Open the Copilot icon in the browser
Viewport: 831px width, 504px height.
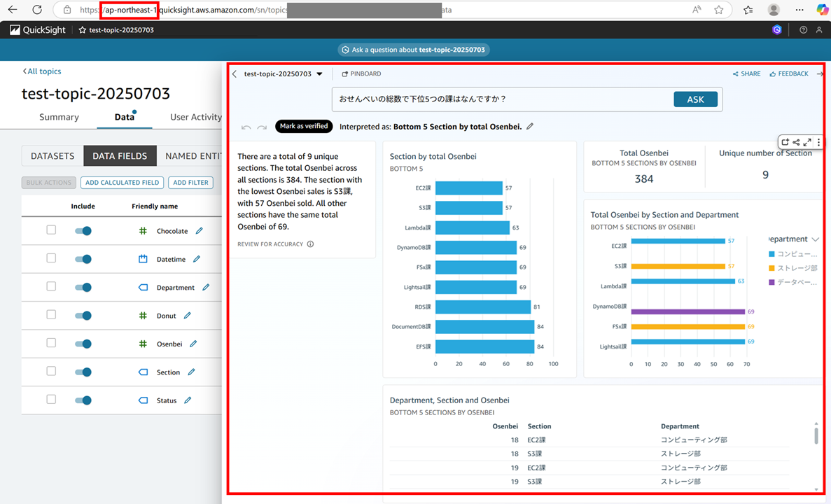point(821,10)
